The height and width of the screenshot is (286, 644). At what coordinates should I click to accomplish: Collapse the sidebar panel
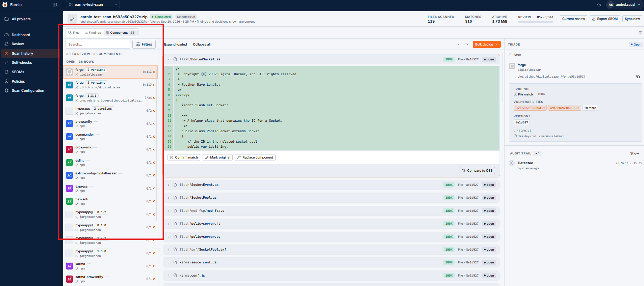[55, 5]
